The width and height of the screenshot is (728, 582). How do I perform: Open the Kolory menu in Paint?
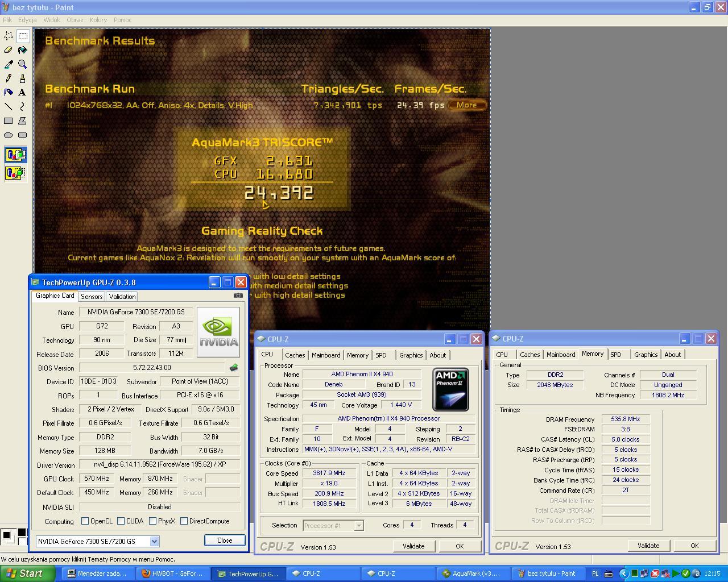pos(98,20)
